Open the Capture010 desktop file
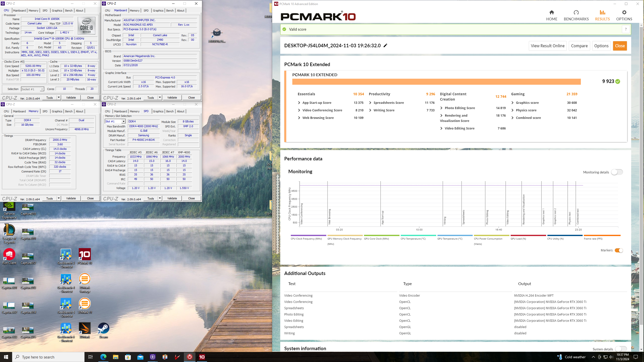The width and height of the screenshot is (644, 362). [28, 209]
